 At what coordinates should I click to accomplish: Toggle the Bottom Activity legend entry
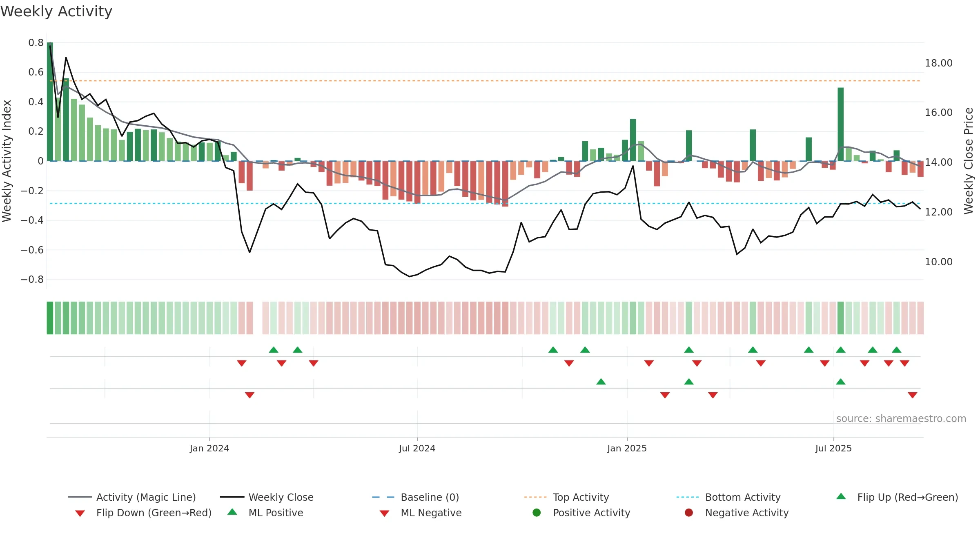[x=728, y=497]
